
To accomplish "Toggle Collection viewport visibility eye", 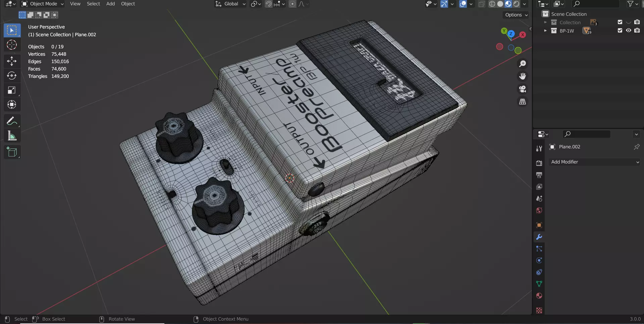I will 629,22.
